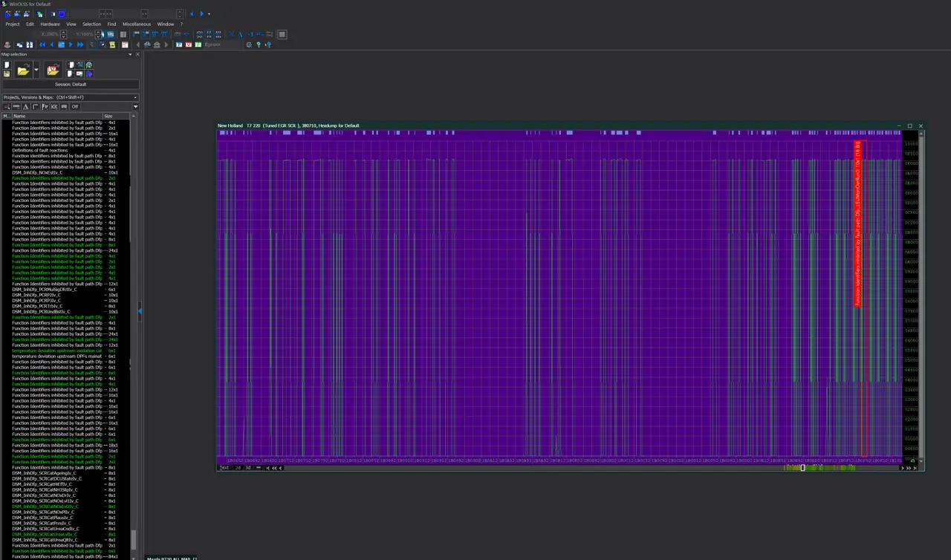Screen dimensions: 951x560
Task: Click the binoculars search icon in the toolbar
Action: (x=147, y=45)
